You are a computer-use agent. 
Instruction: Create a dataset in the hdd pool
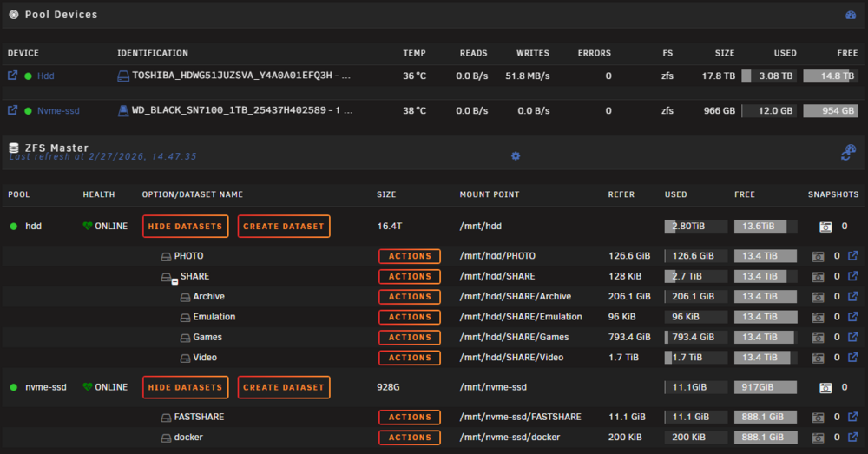284,227
